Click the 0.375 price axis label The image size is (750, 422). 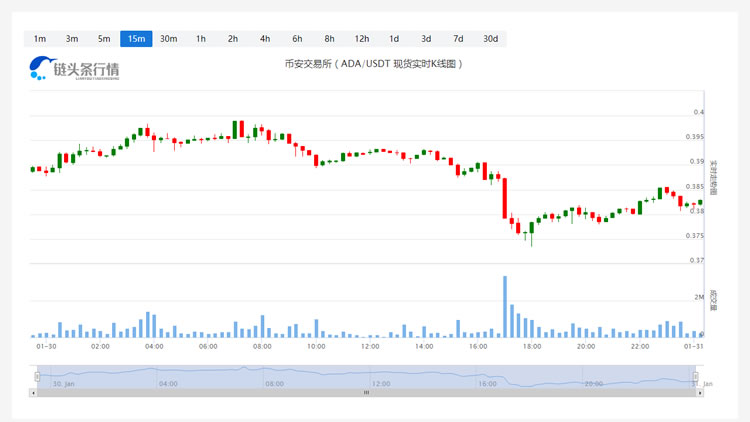tap(695, 235)
